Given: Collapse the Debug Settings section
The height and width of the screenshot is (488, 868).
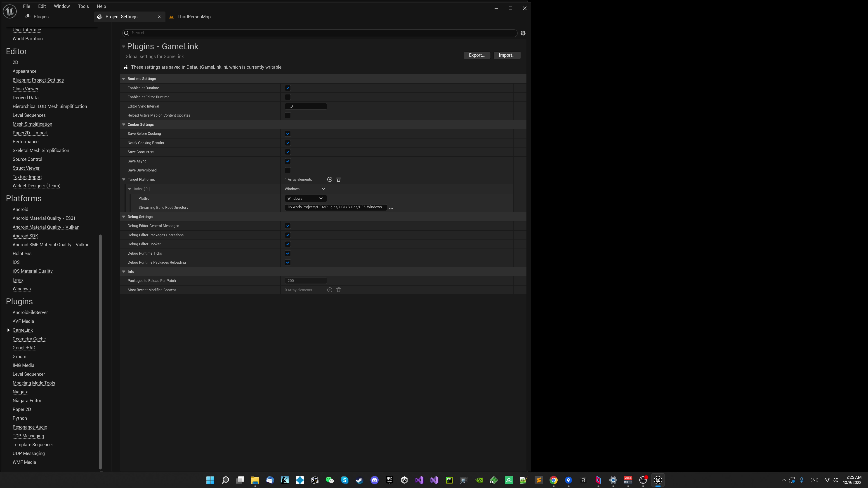Looking at the screenshot, I should coord(124,217).
